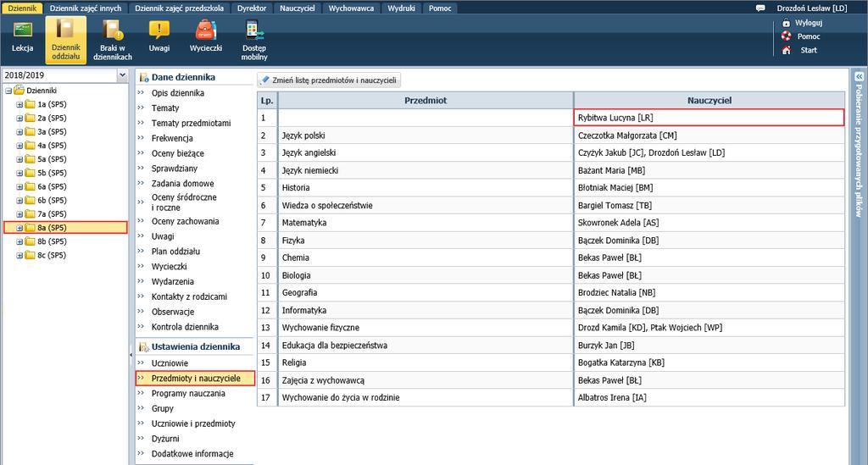
Task: Select the Dziennik oddziału ribbon icon
Action: [x=66, y=40]
